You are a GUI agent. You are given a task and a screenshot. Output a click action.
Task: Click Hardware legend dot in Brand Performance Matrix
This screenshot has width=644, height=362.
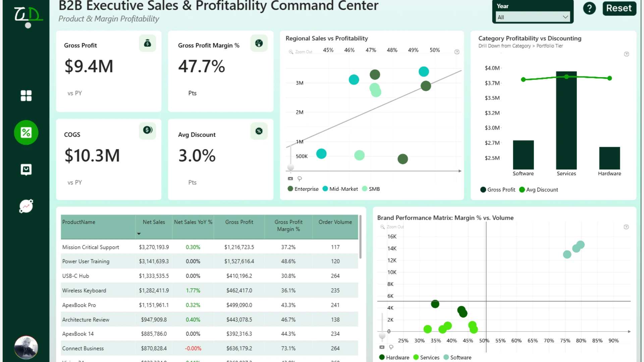click(x=382, y=357)
